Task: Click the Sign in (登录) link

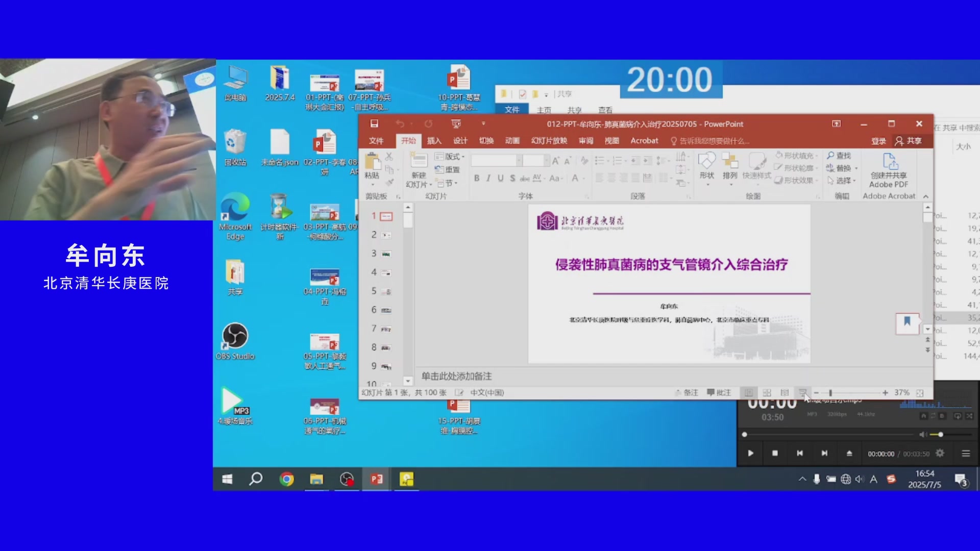Action: 878,141
